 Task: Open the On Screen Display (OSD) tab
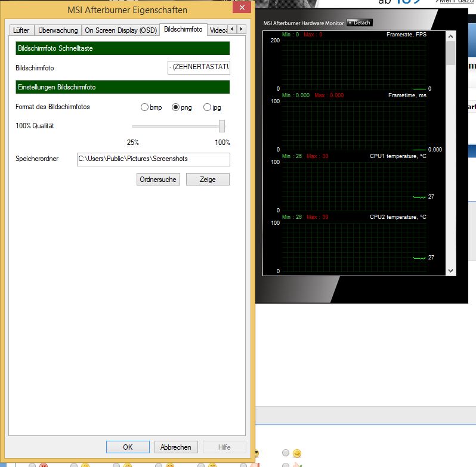point(121,30)
